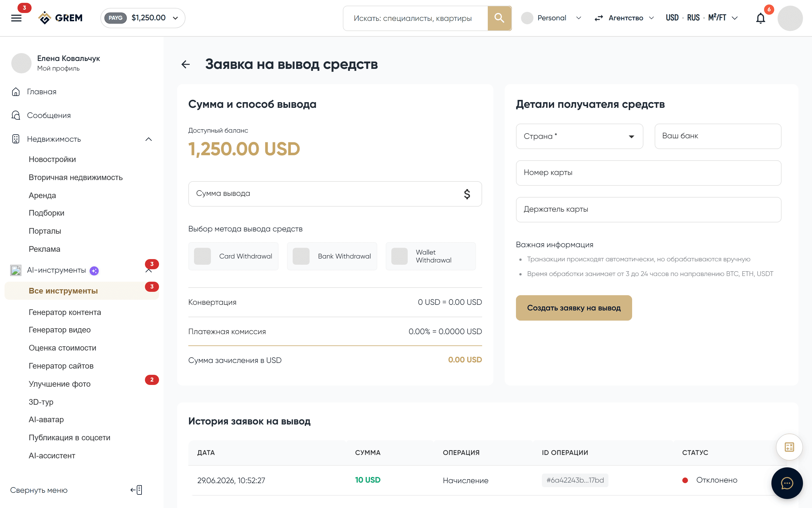Click the Сумма вывода input field
The width and height of the screenshot is (812, 508).
click(x=335, y=194)
